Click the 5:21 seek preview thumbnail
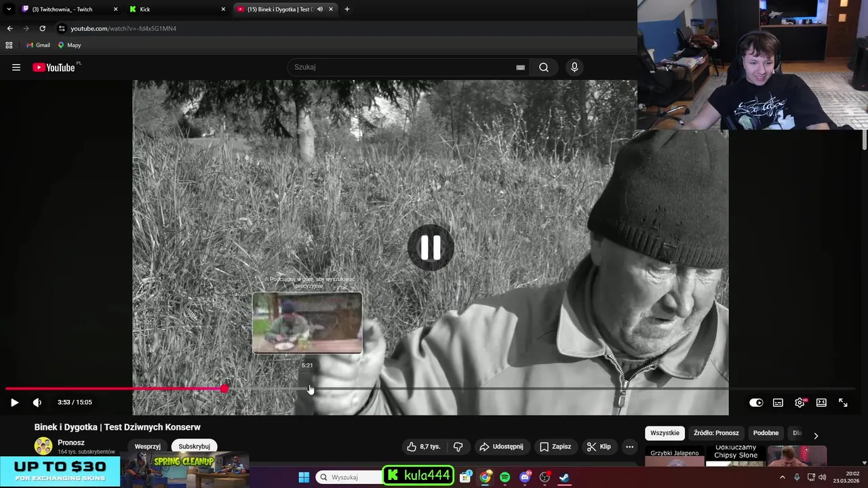Viewport: 868px width, 488px height. (x=307, y=323)
